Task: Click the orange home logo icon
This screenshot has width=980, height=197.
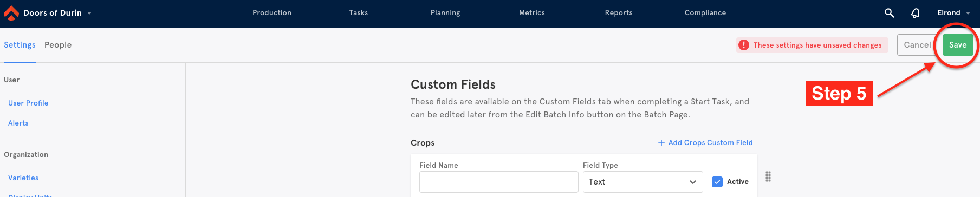Action: (x=11, y=13)
